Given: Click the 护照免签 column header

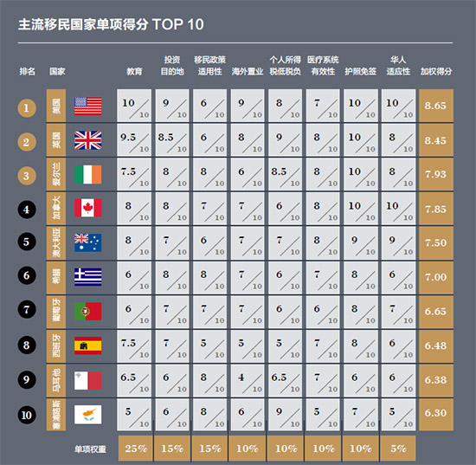Looking at the screenshot, I should (361, 71).
